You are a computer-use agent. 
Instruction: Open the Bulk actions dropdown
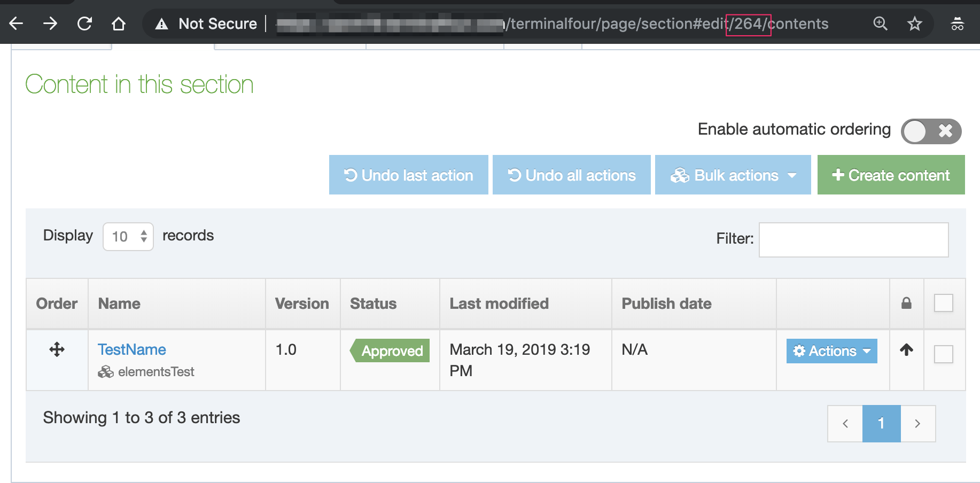733,175
